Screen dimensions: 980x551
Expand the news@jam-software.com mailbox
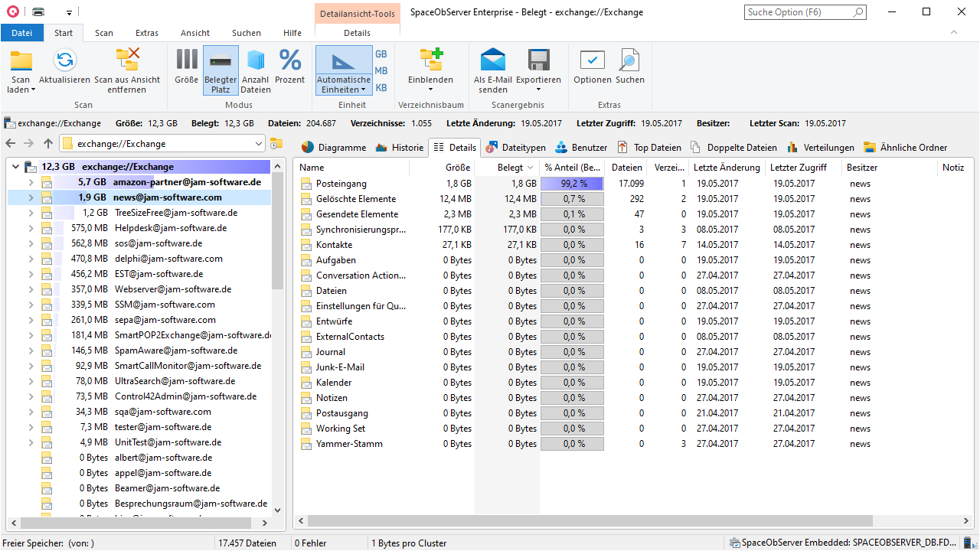point(31,197)
